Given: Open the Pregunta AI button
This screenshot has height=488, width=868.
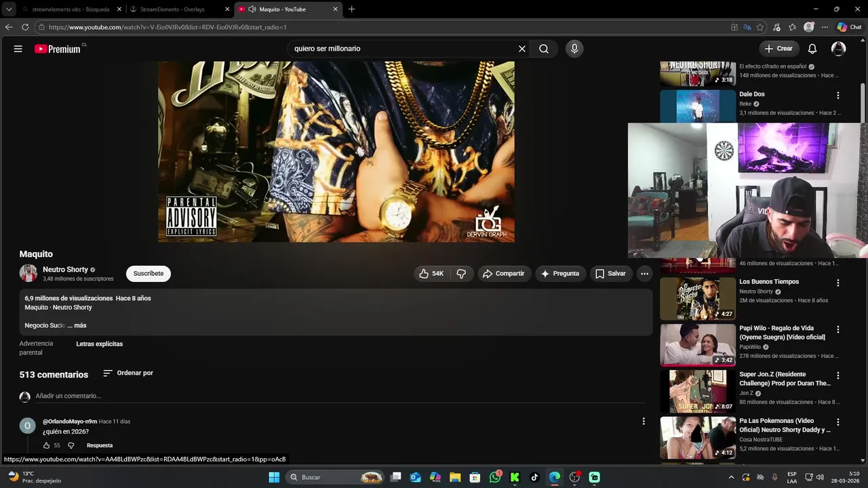Looking at the screenshot, I should pyautogui.click(x=560, y=274).
